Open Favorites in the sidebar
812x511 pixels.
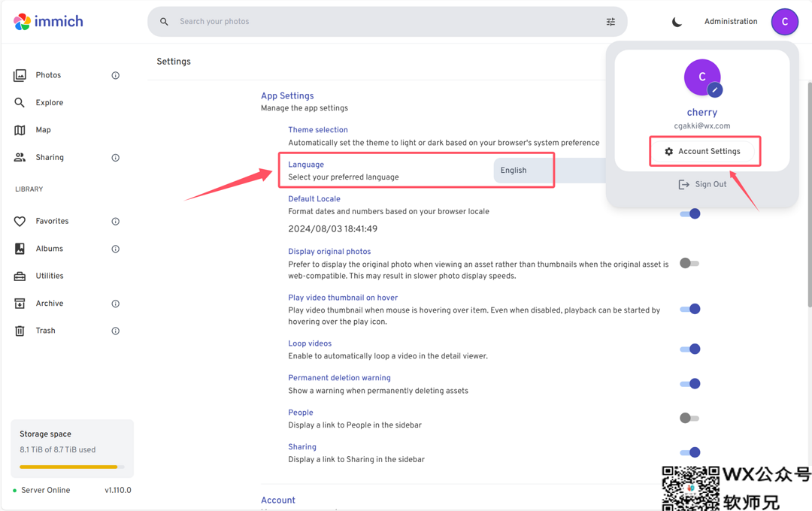[x=53, y=221]
